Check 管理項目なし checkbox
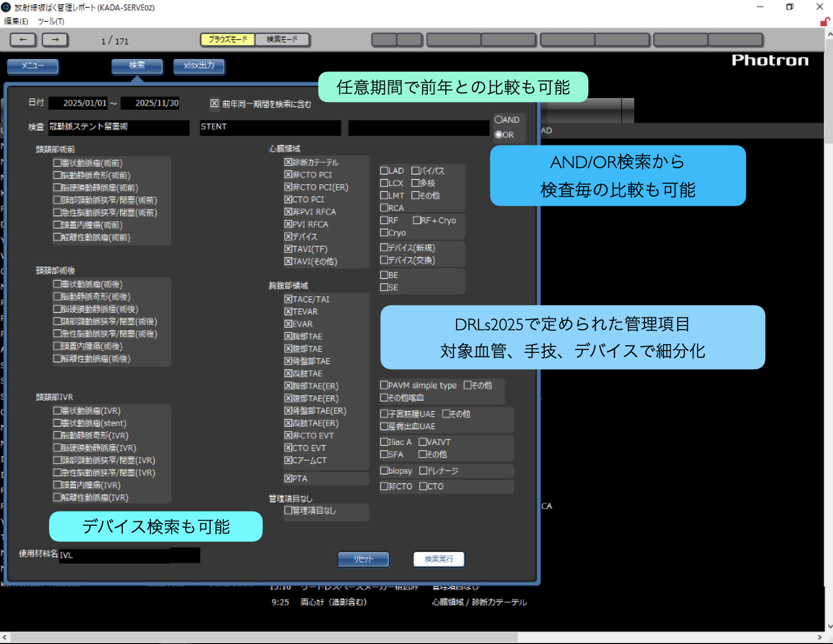 [x=288, y=510]
